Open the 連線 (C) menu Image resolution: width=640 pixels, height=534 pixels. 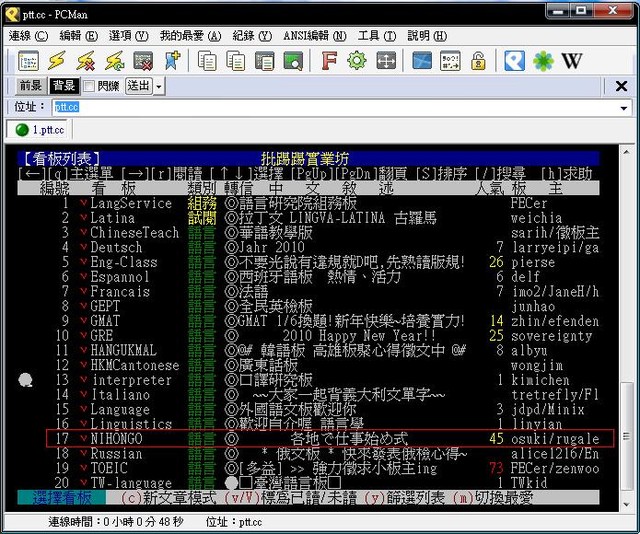tap(28, 36)
